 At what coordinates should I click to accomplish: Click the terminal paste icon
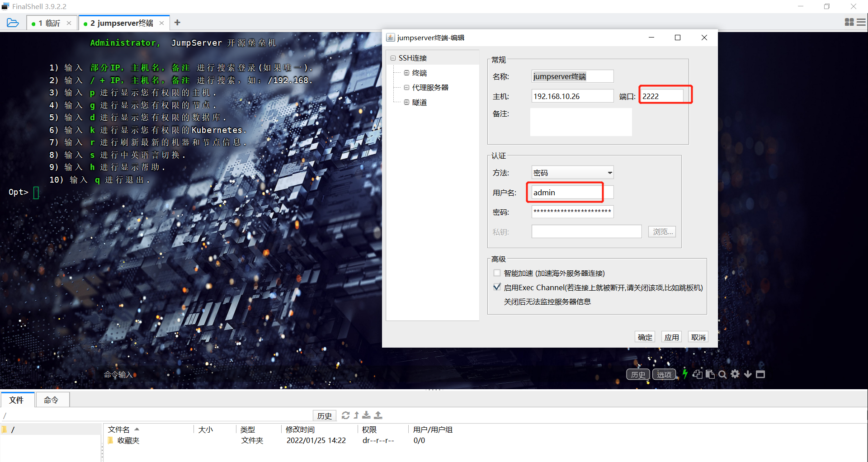[710, 374]
